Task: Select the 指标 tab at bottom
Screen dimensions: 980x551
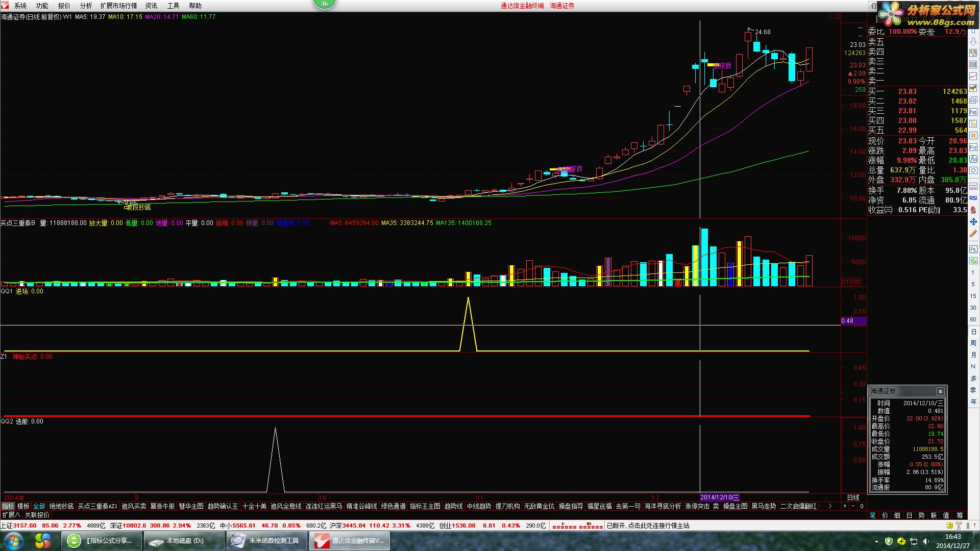Action: point(8,506)
